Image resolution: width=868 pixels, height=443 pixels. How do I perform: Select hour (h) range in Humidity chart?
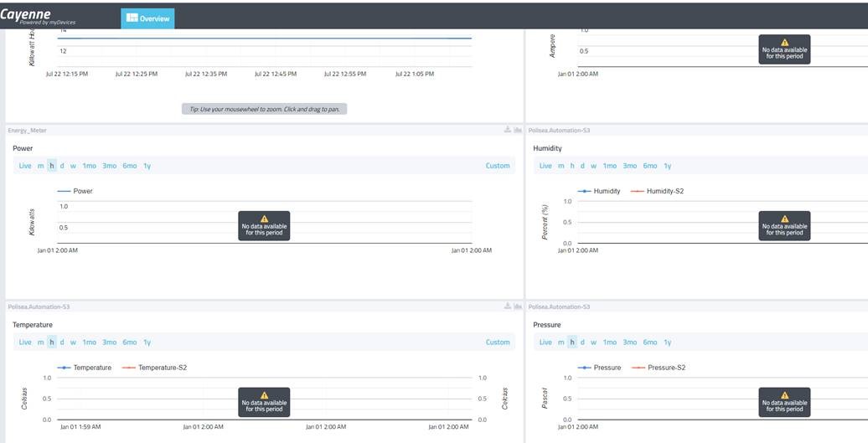coord(572,165)
